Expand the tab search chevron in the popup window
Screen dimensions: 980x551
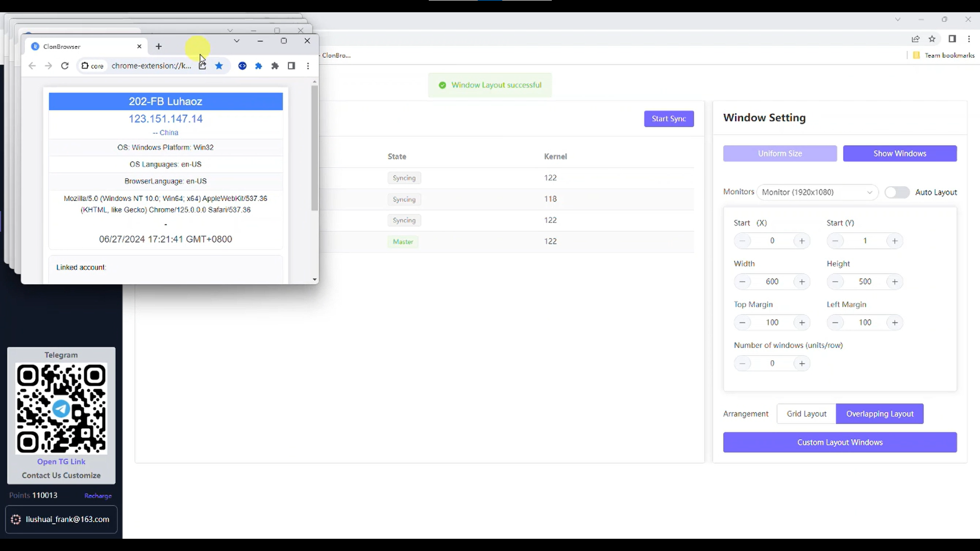[236, 41]
